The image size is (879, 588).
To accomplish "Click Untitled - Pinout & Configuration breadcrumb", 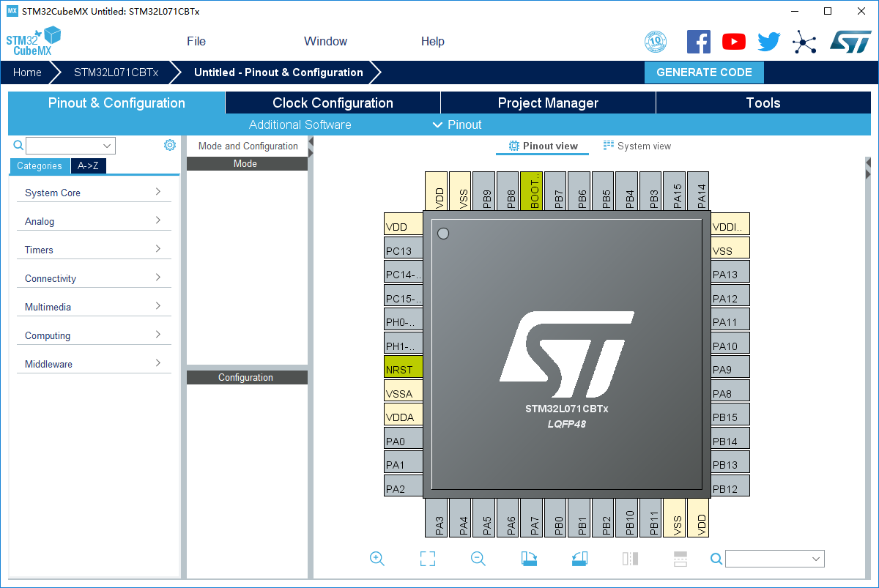I will (278, 72).
